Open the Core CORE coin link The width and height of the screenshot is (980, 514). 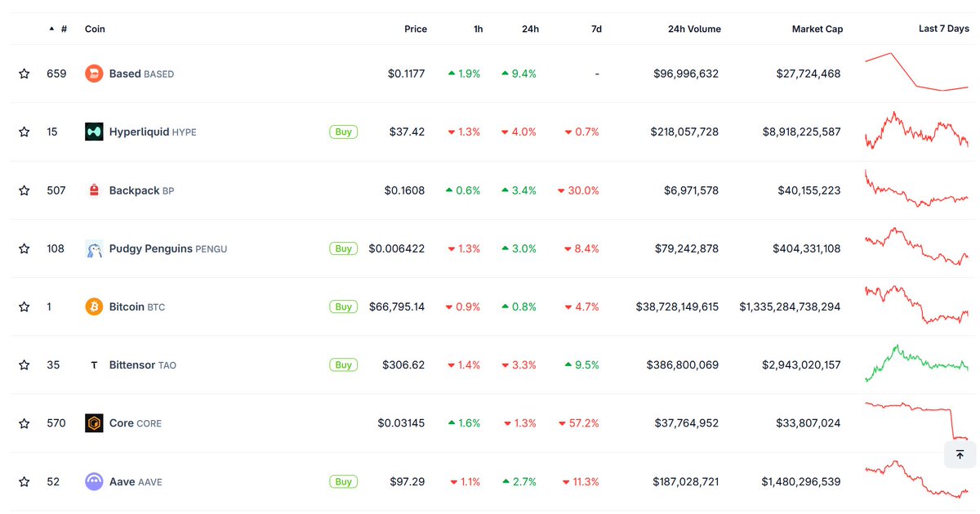pos(136,423)
